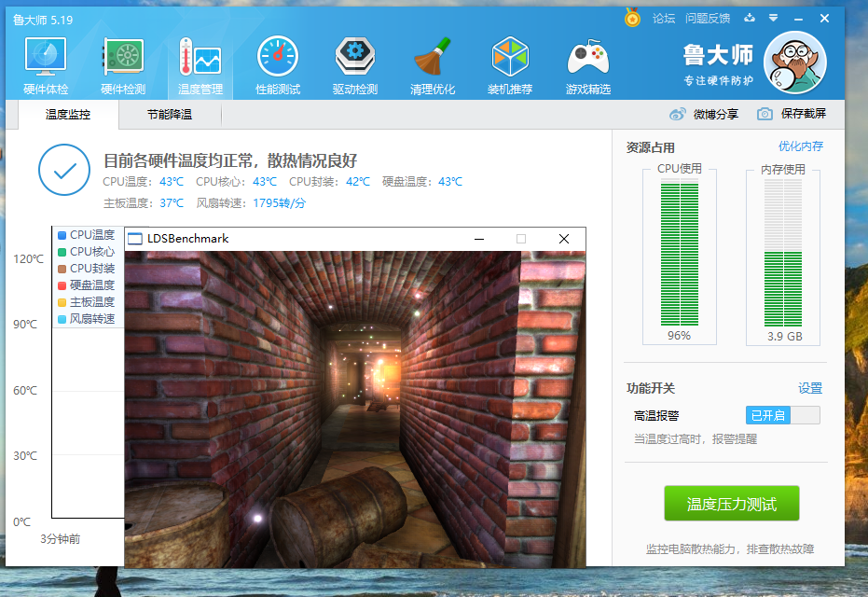
Task: Toggle the 硬盘温度 legend series
Action: pos(87,285)
